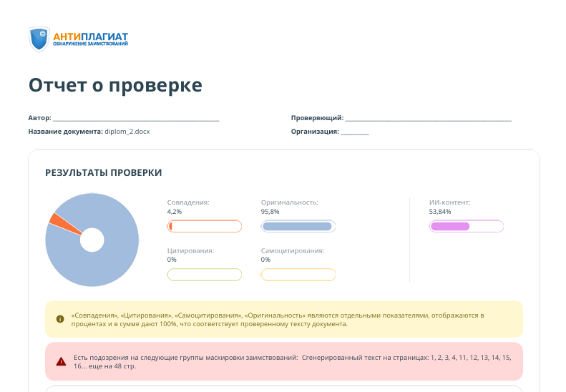Click the Организация blank field line
The height and width of the screenshot is (392, 566).
coord(355,132)
